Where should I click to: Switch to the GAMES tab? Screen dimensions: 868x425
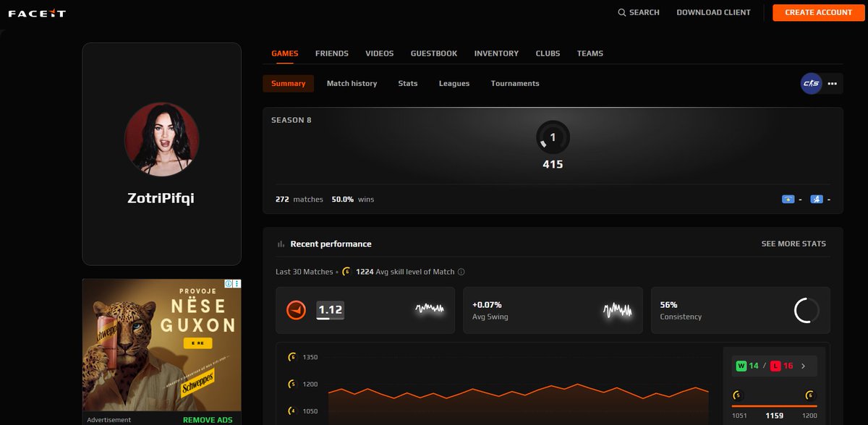(x=285, y=53)
